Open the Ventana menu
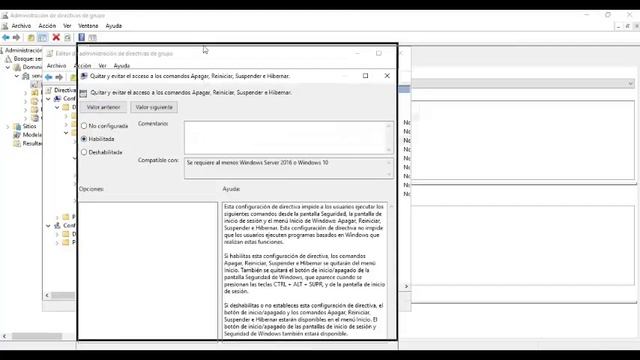Image resolution: width=640 pixels, height=360 pixels. (x=88, y=26)
